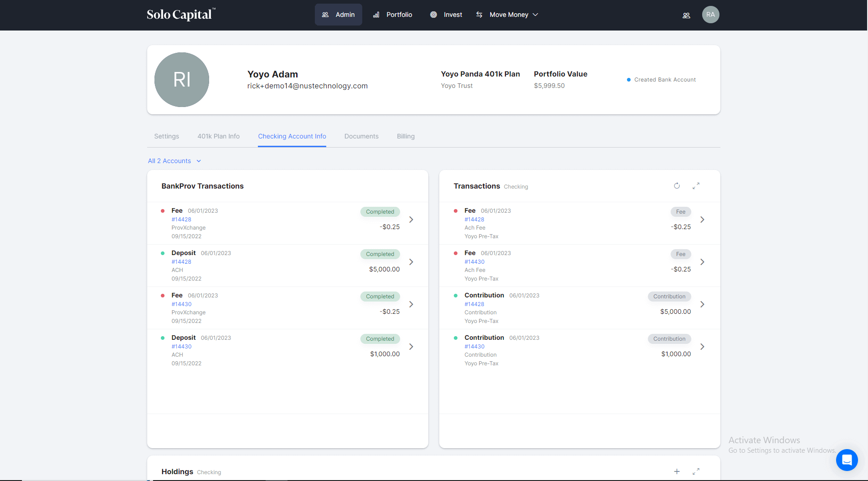This screenshot has width=868, height=481.
Task: Click the refresh icon in Transactions panel
Action: point(677,186)
